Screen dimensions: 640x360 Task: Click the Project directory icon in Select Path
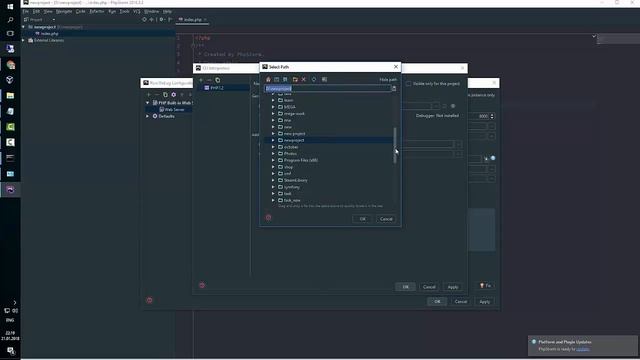(x=285, y=80)
